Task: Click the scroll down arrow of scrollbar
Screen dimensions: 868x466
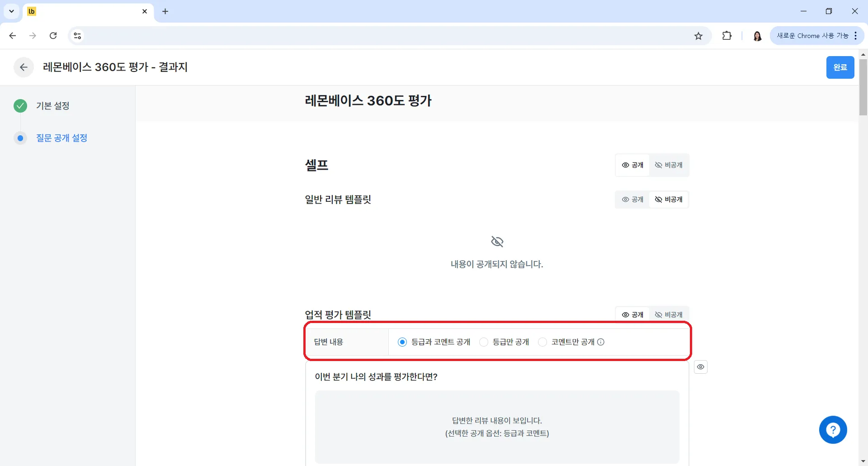Action: pyautogui.click(x=863, y=461)
